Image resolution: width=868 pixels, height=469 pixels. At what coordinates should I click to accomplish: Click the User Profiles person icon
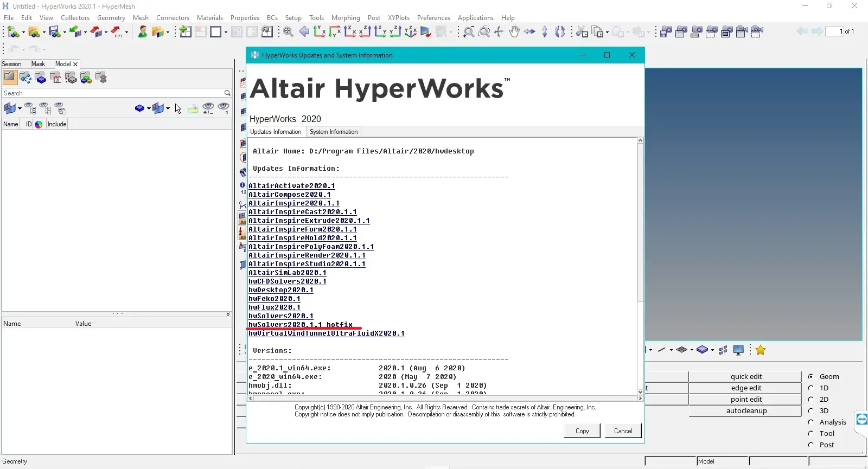pos(143,32)
